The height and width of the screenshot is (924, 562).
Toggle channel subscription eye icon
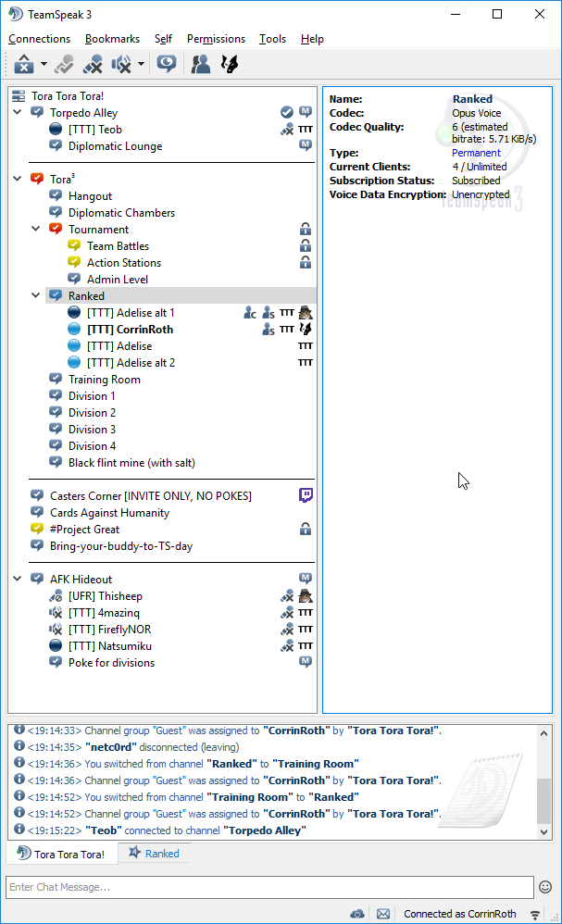(x=167, y=64)
